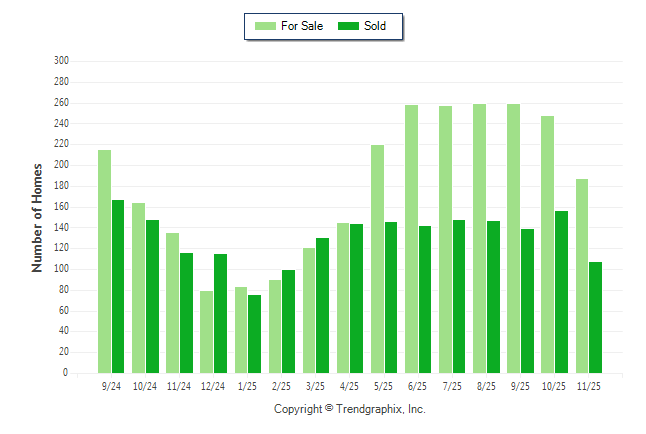Click the light green For Sale legend swatch
Image resolution: width=646 pixels, height=434 pixels.
[266, 26]
